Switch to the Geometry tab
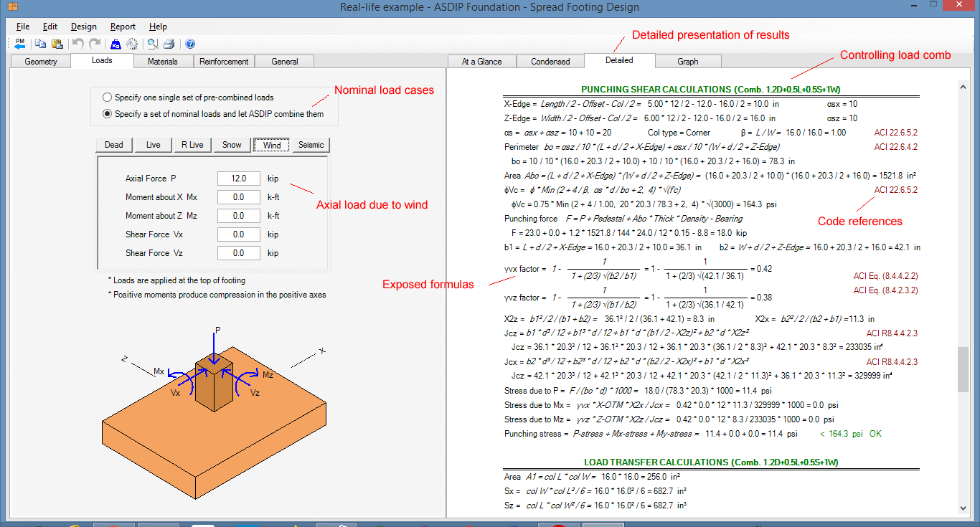The height and width of the screenshot is (527, 980). 41,62
